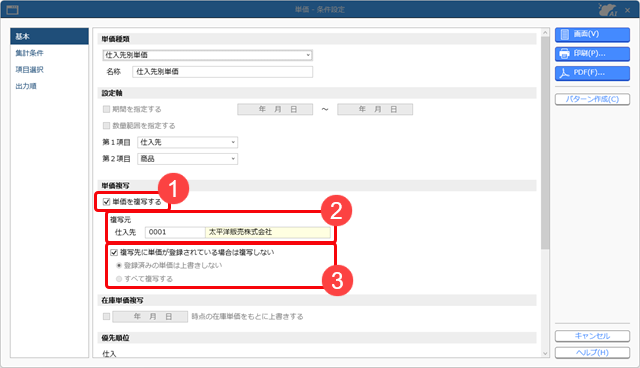Click the キャンセル button
Viewport: 640px width, 368px height.
coord(592,336)
